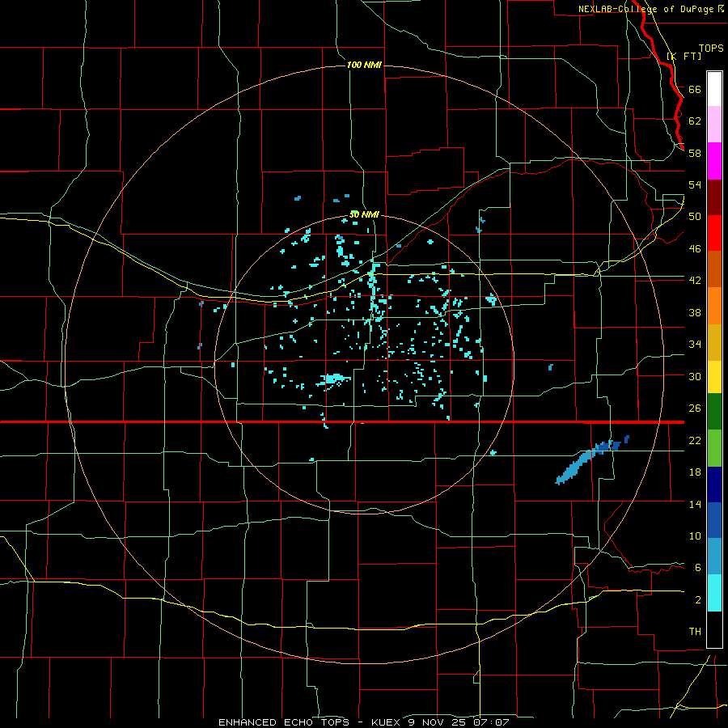Image resolution: width=728 pixels, height=728 pixels.
Task: Click the white 66 kft legend swatch
Action: (x=714, y=89)
